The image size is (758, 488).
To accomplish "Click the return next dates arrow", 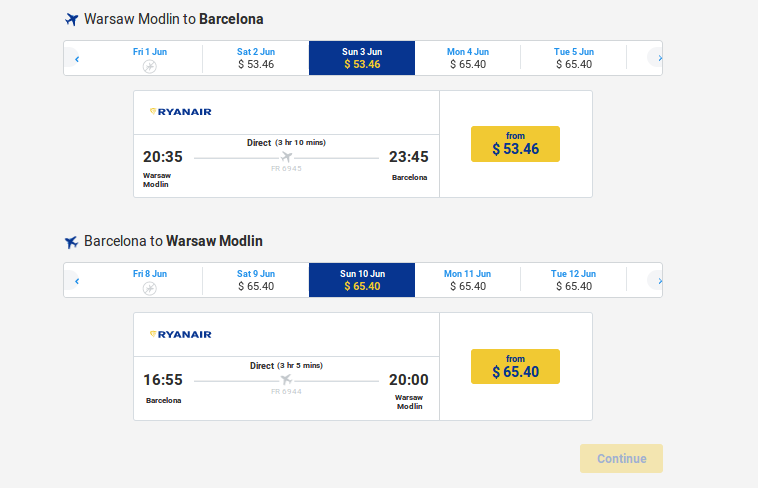I will click(x=659, y=281).
